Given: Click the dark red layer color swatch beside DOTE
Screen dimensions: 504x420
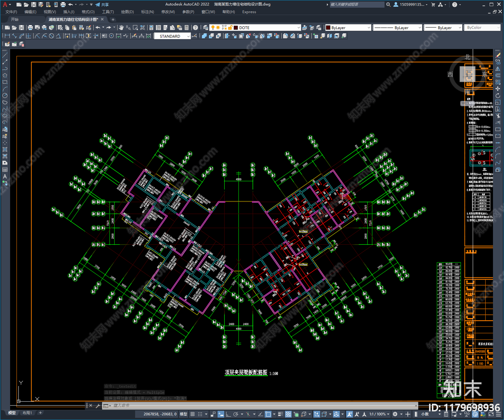Looking at the screenshot, I should coord(236,28).
